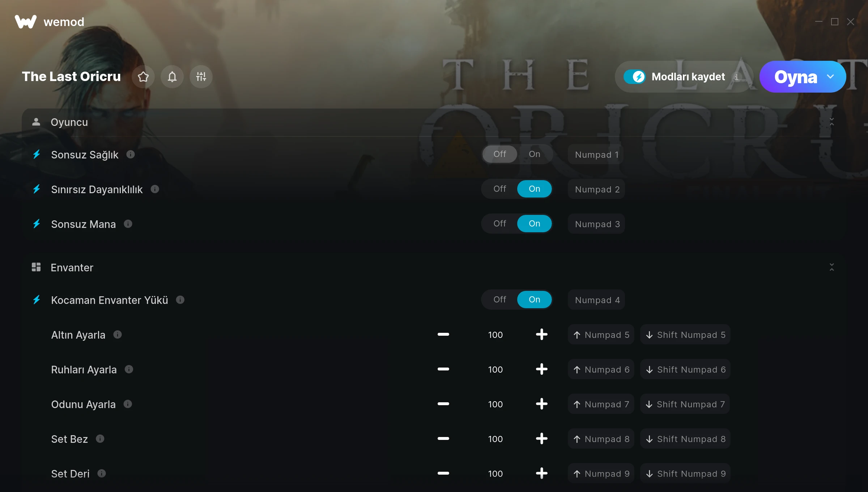Open the Oyna button dropdown arrow

(x=830, y=77)
